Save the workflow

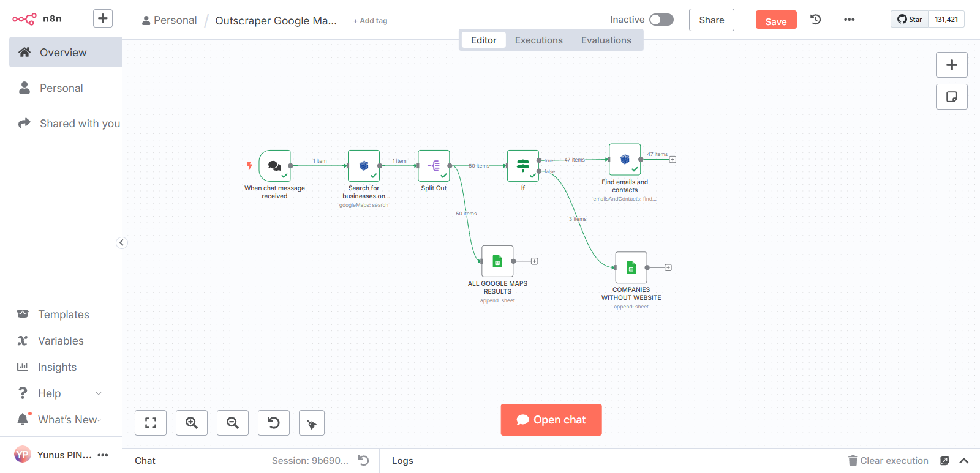776,20
